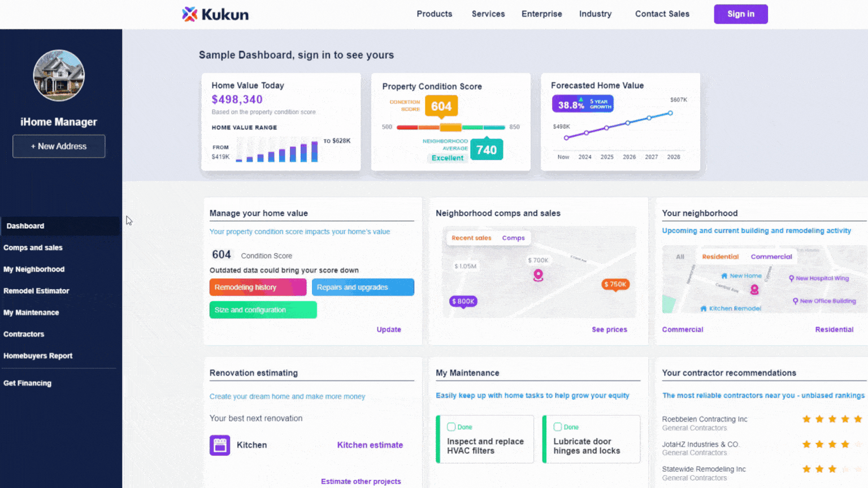Click the Sign in button

tap(741, 14)
